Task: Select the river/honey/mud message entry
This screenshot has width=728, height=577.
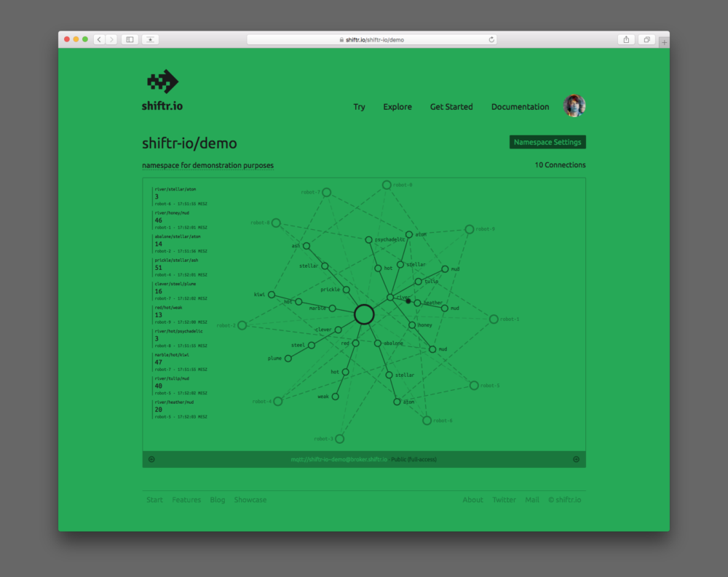Action: point(181,220)
